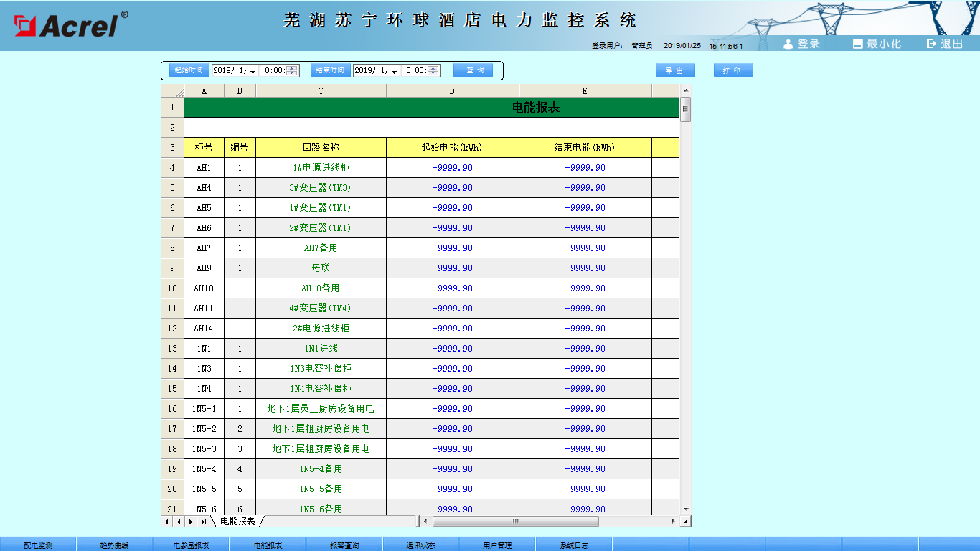The image size is (980, 551).
Task: Print the report with 打印 button
Action: click(732, 70)
